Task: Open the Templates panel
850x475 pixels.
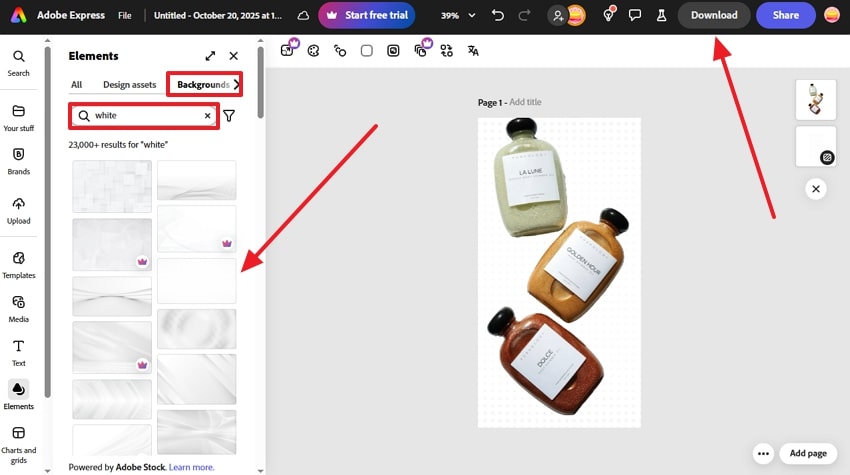Action: (x=18, y=265)
